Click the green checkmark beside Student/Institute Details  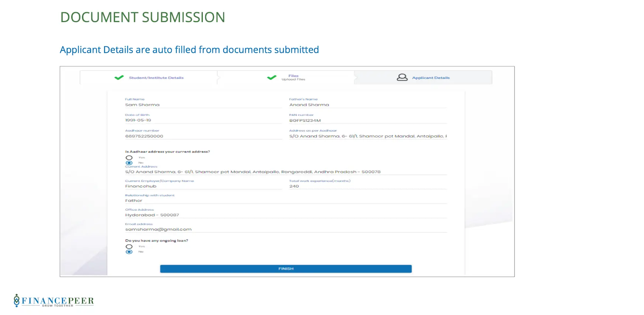(x=119, y=78)
